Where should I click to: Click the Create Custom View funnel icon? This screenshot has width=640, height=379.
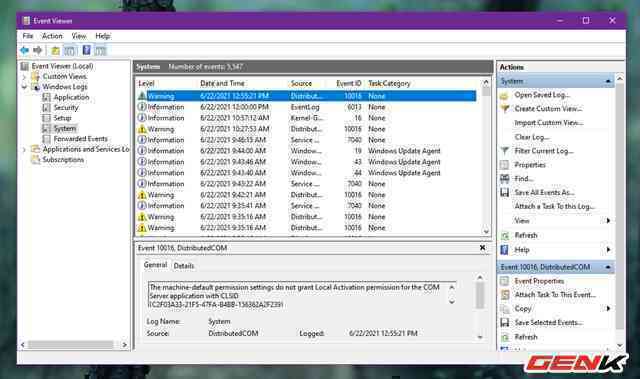click(x=504, y=109)
